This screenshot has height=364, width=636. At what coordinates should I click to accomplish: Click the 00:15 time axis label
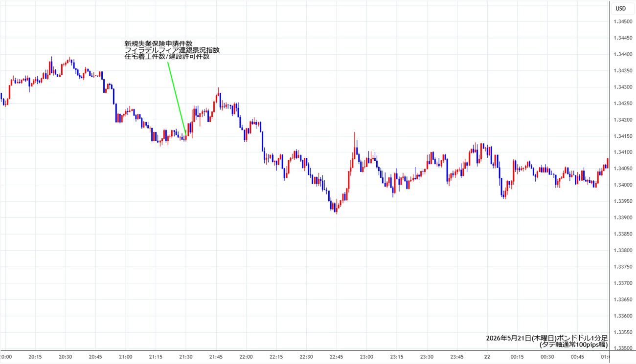(x=517, y=357)
